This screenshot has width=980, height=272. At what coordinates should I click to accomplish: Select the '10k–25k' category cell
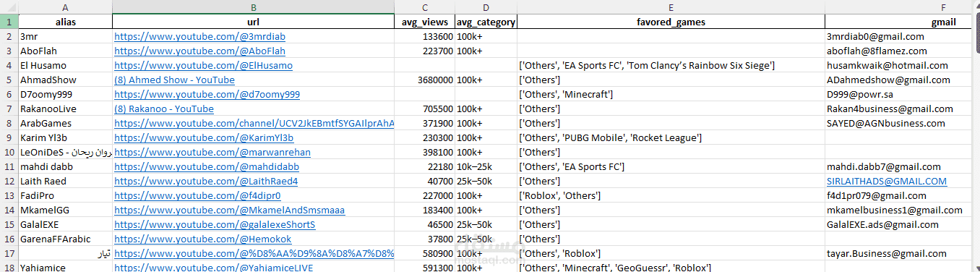pos(486,167)
